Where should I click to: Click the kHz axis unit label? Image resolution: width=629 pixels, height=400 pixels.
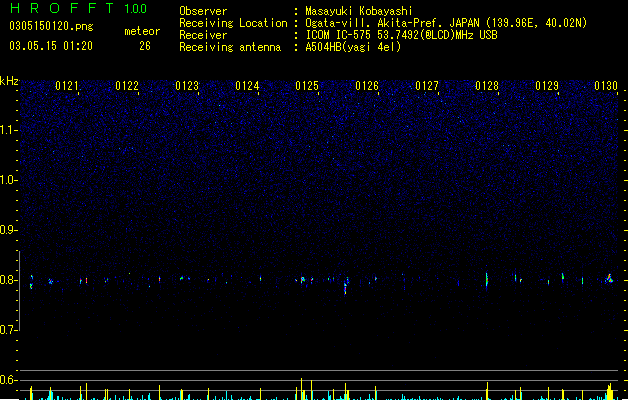coord(9,81)
